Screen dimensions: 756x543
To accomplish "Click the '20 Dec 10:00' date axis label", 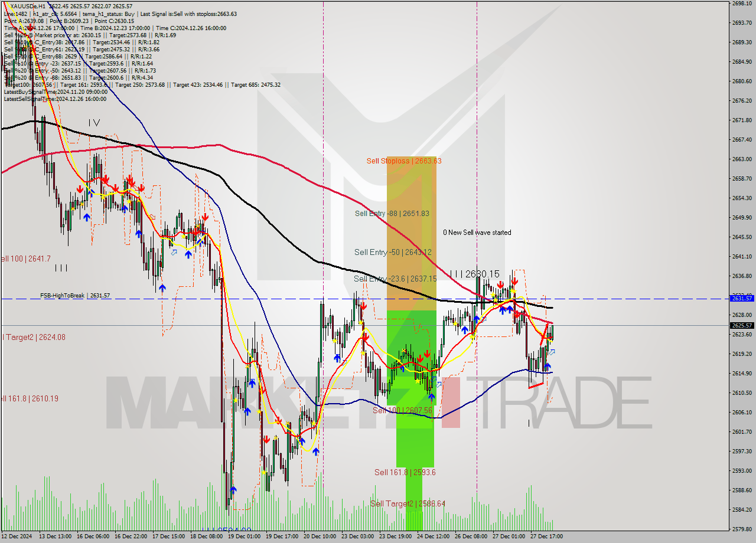I will click(320, 537).
